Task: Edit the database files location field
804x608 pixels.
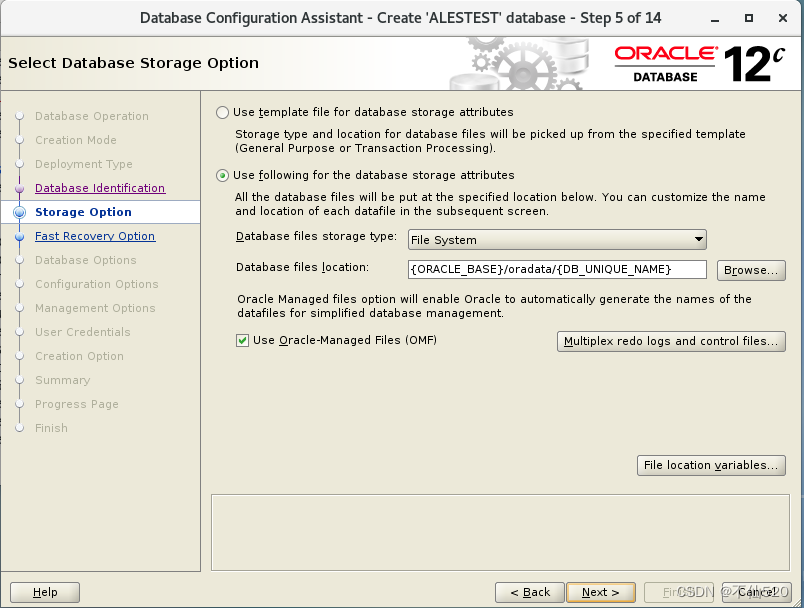Action: [x=556, y=269]
